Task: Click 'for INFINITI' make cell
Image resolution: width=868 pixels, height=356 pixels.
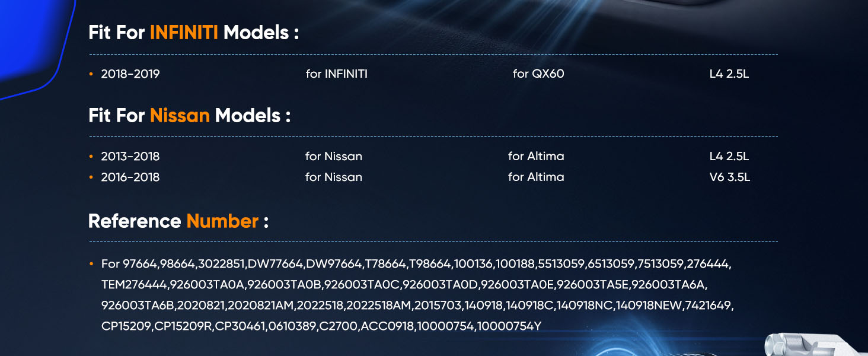Action: pos(337,74)
